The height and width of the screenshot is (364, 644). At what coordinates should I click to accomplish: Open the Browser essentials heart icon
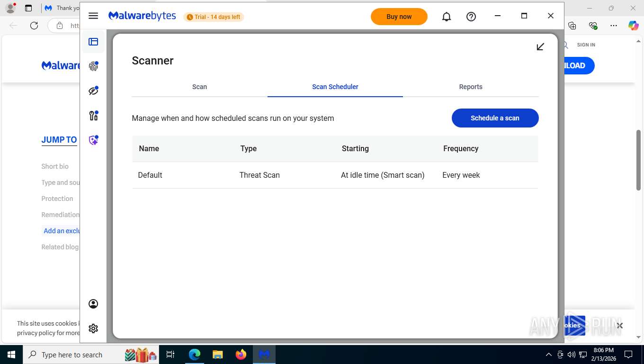(x=593, y=26)
